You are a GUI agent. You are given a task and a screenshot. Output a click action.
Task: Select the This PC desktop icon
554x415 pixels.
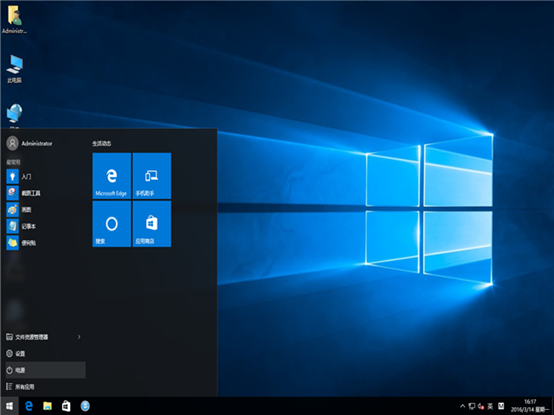tap(14, 69)
